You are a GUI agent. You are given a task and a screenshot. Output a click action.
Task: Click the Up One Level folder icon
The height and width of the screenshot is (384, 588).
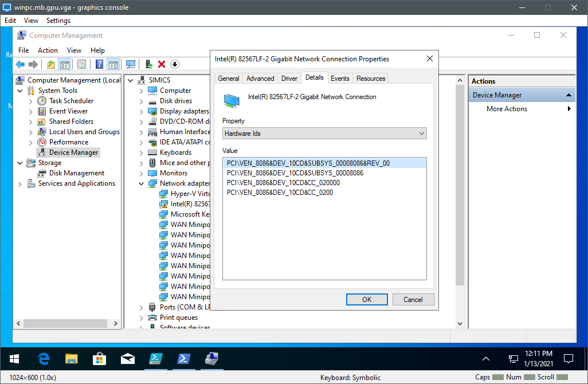click(51, 64)
